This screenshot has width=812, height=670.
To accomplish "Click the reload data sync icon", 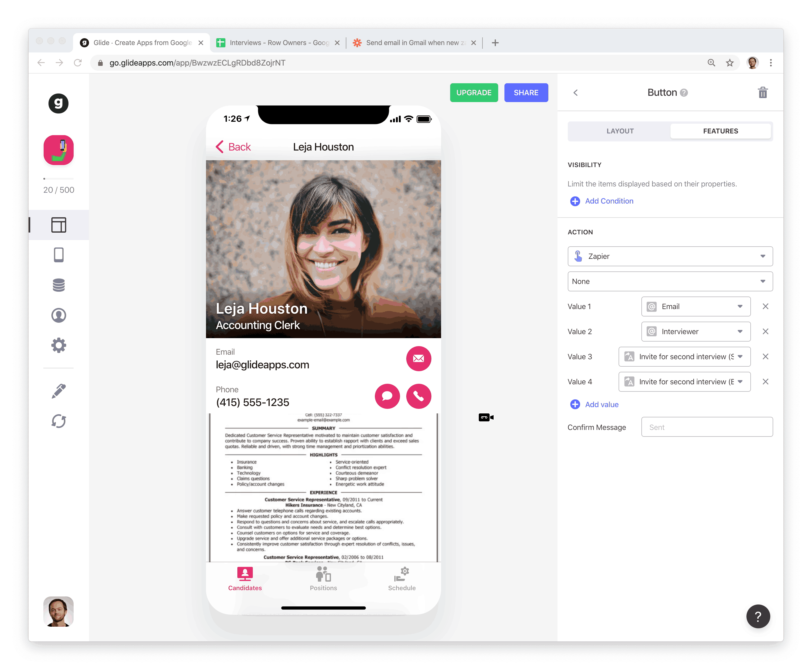I will pyautogui.click(x=59, y=421).
